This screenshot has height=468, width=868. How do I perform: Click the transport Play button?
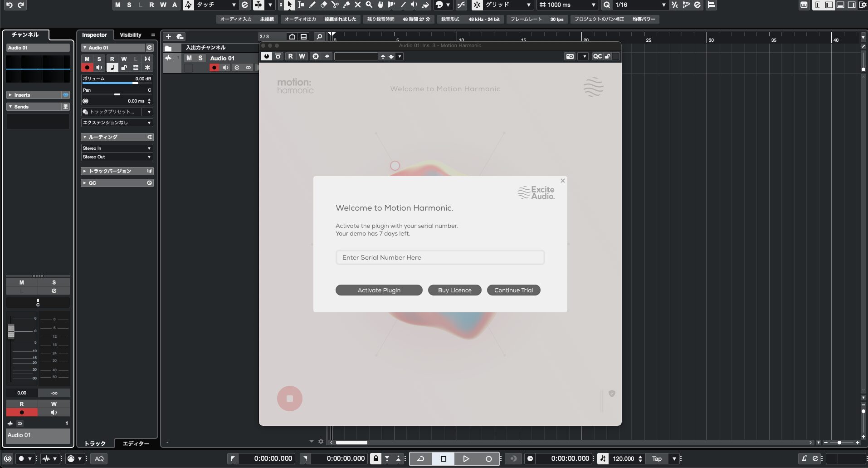(x=466, y=459)
